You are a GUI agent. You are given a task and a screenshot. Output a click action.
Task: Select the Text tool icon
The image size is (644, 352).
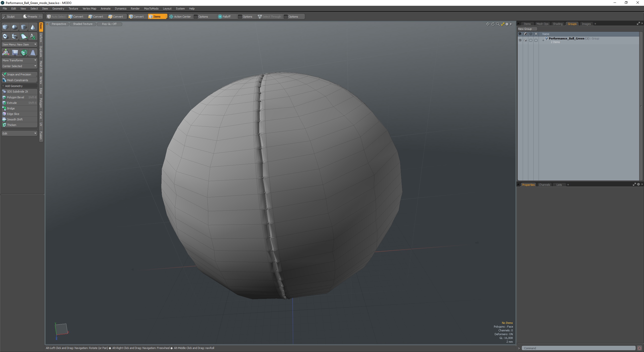coord(33,36)
